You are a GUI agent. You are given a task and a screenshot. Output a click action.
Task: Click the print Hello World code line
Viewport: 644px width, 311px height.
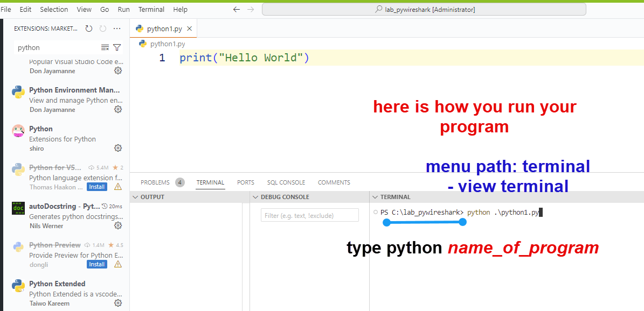pos(244,58)
